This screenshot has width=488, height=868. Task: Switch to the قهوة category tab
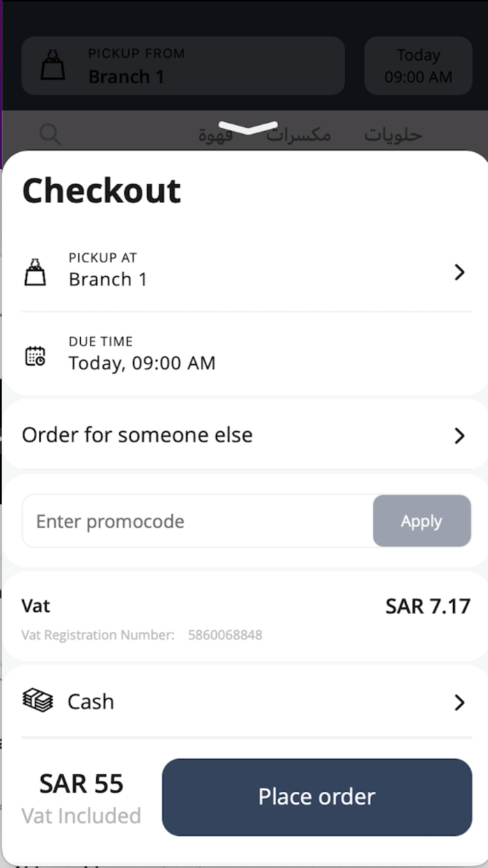[x=215, y=135]
